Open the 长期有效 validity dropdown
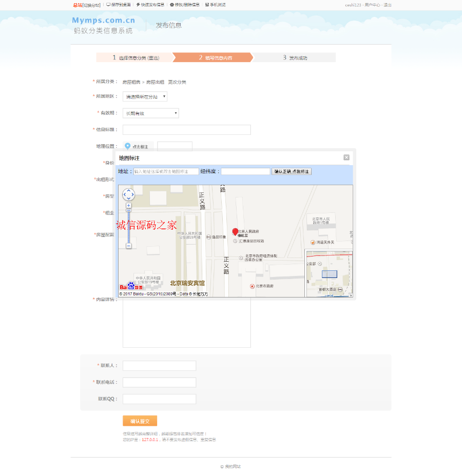462x476 pixels. (x=150, y=113)
